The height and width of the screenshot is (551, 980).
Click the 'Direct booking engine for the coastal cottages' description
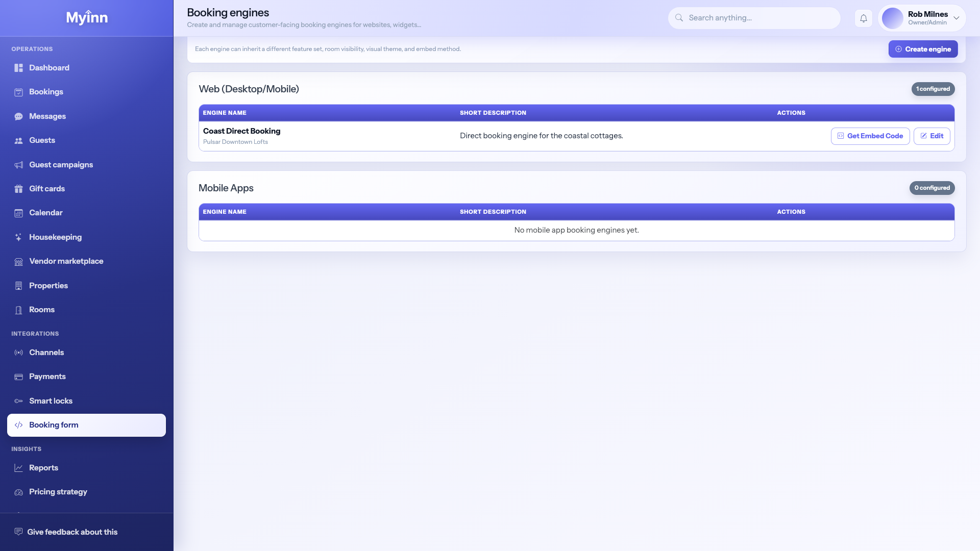pos(541,136)
